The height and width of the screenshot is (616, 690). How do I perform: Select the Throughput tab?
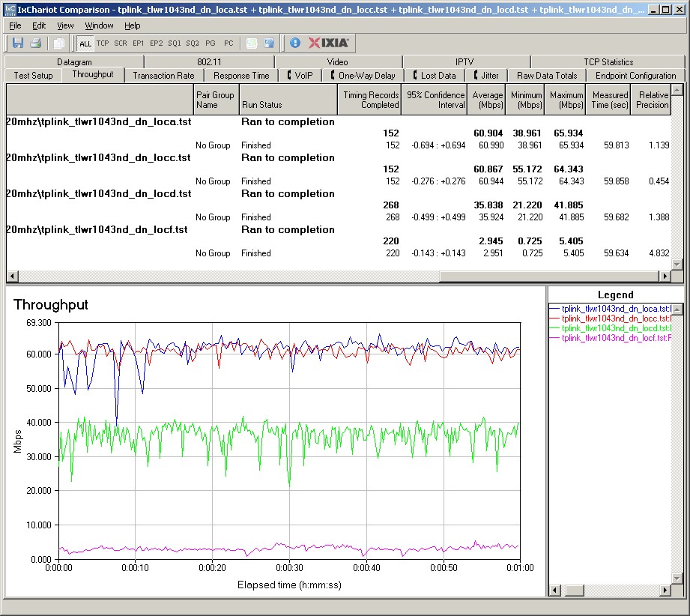93,74
